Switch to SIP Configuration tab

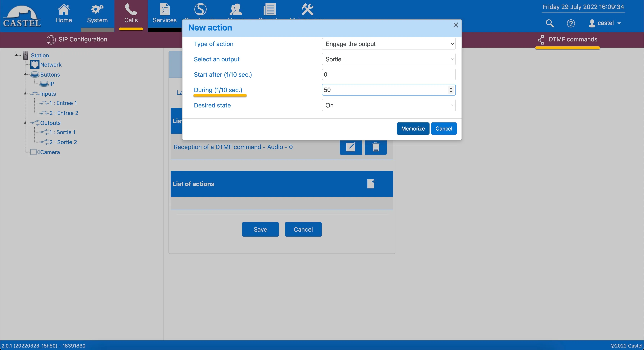77,40
